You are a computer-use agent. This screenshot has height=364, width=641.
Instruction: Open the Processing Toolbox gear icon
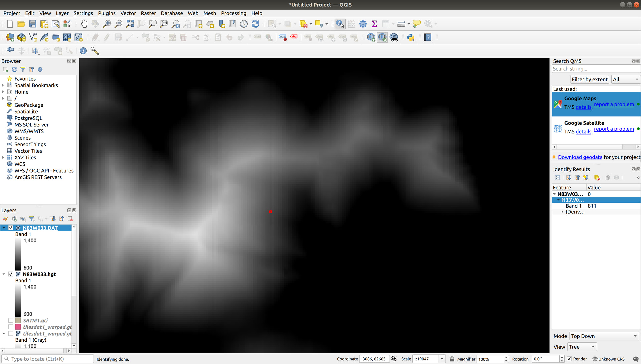click(363, 24)
